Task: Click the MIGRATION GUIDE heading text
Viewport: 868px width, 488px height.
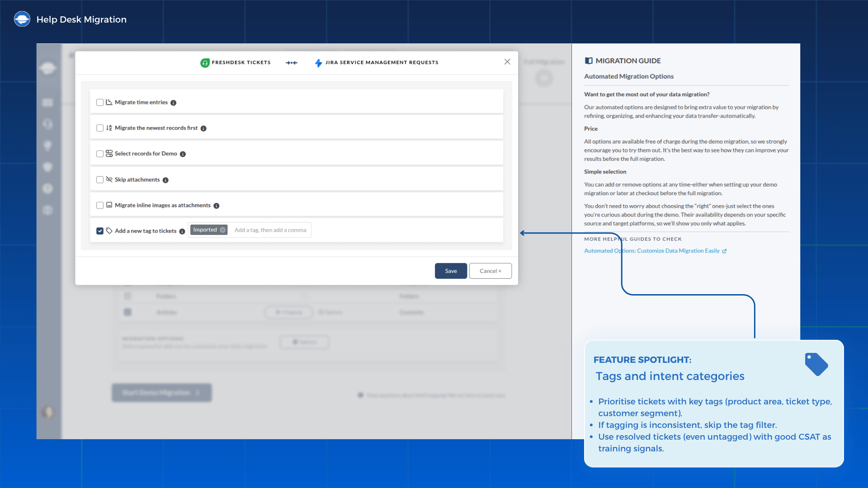Action: click(628, 61)
